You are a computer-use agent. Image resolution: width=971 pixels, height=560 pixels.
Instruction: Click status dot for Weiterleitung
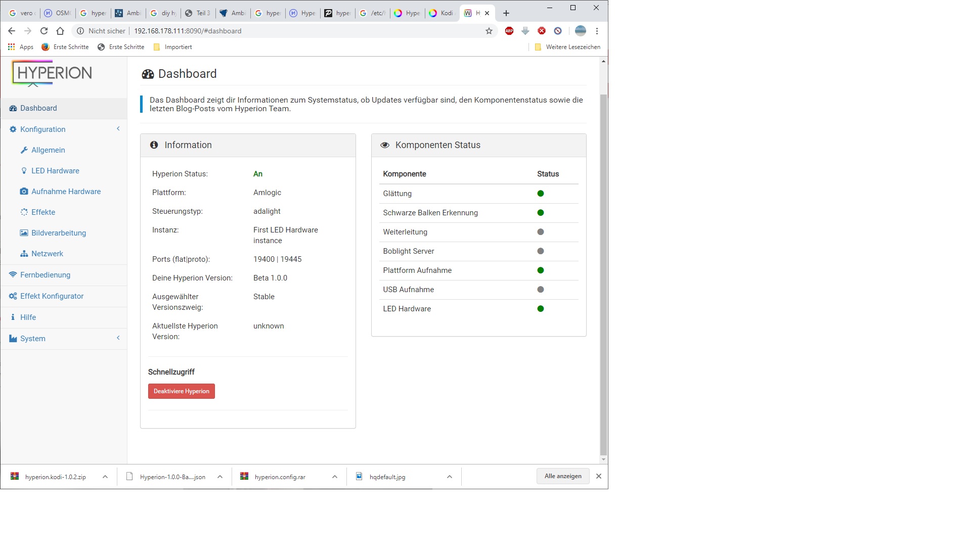point(541,232)
